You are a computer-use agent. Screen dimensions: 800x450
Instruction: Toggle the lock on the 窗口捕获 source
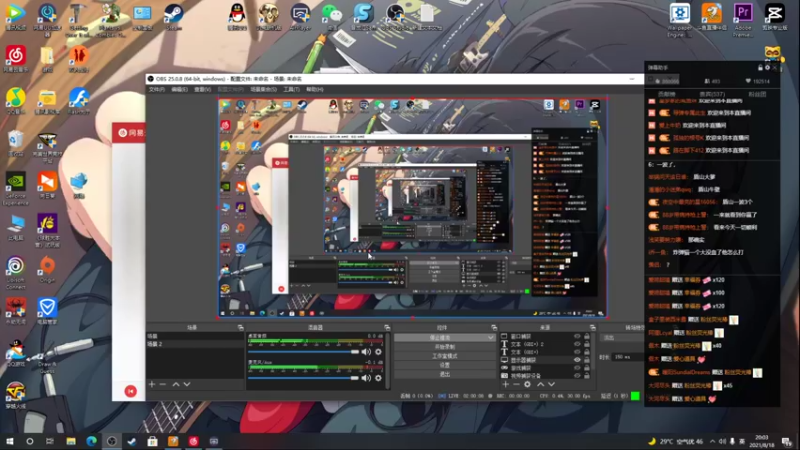click(587, 336)
